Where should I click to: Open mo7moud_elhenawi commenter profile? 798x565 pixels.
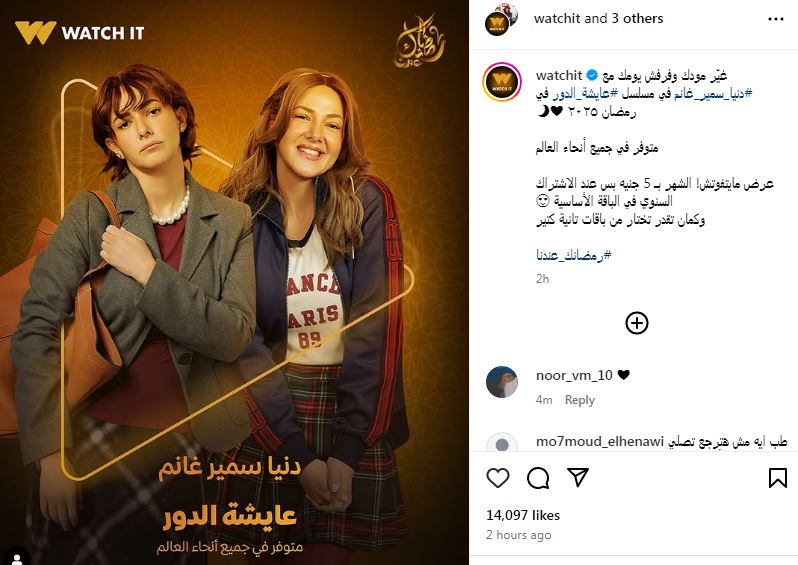point(600,441)
